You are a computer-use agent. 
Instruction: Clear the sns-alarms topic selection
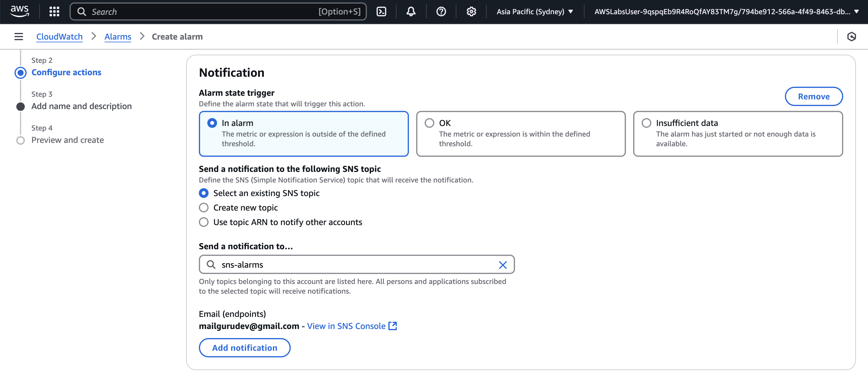502,265
